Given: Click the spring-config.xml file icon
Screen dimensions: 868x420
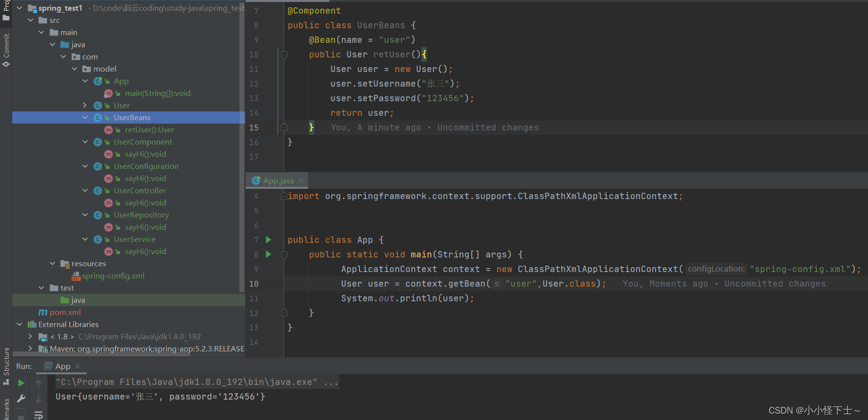Looking at the screenshot, I should [76, 276].
